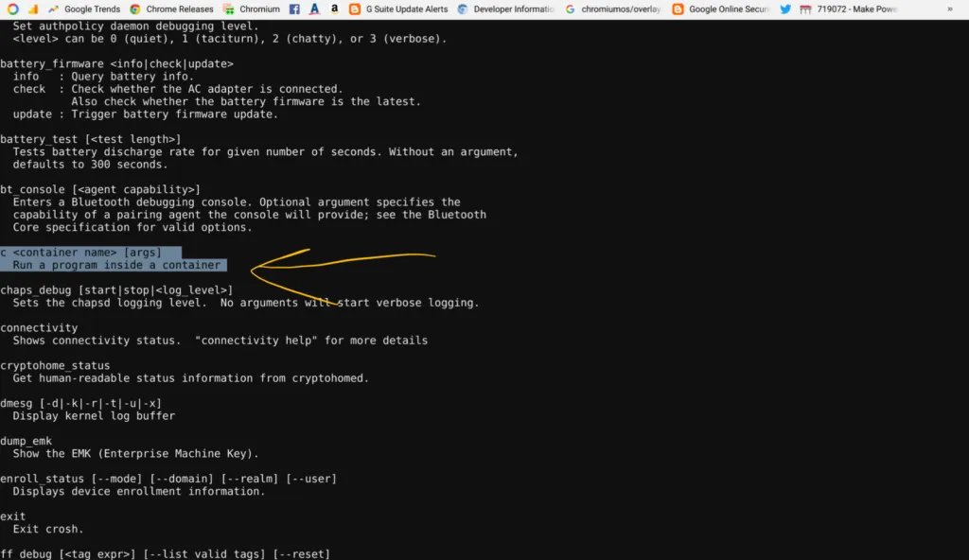Click the 'enroll_status [--mode] [--domain]' line
Image resolution: width=969 pixels, height=560 pixels.
tap(168, 479)
